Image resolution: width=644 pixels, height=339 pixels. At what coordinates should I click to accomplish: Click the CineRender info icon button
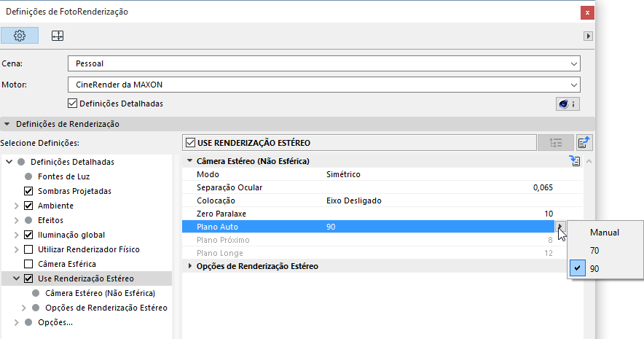point(568,104)
